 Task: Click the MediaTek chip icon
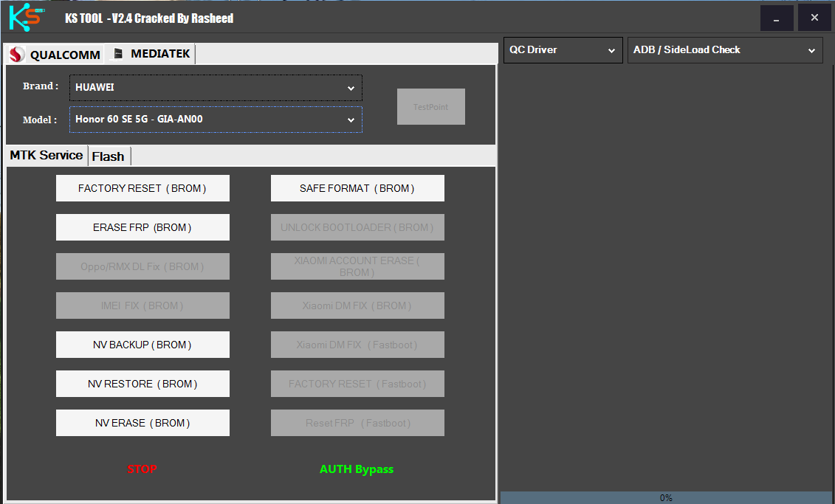(118, 54)
